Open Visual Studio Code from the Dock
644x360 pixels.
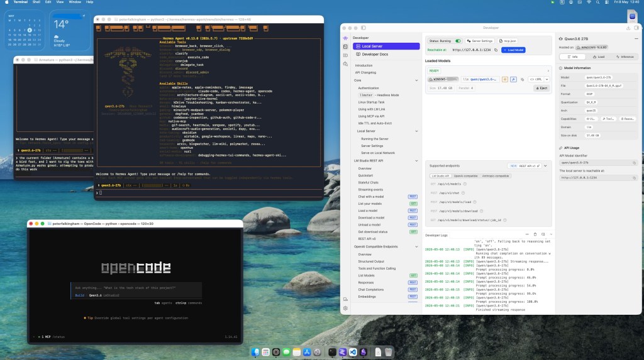[353, 352]
